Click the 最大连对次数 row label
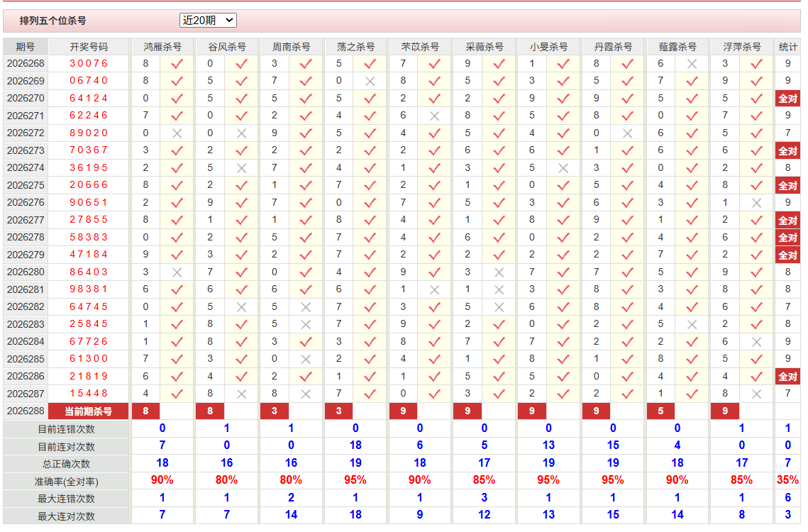Screen dimensions: 808x532 tap(66, 516)
